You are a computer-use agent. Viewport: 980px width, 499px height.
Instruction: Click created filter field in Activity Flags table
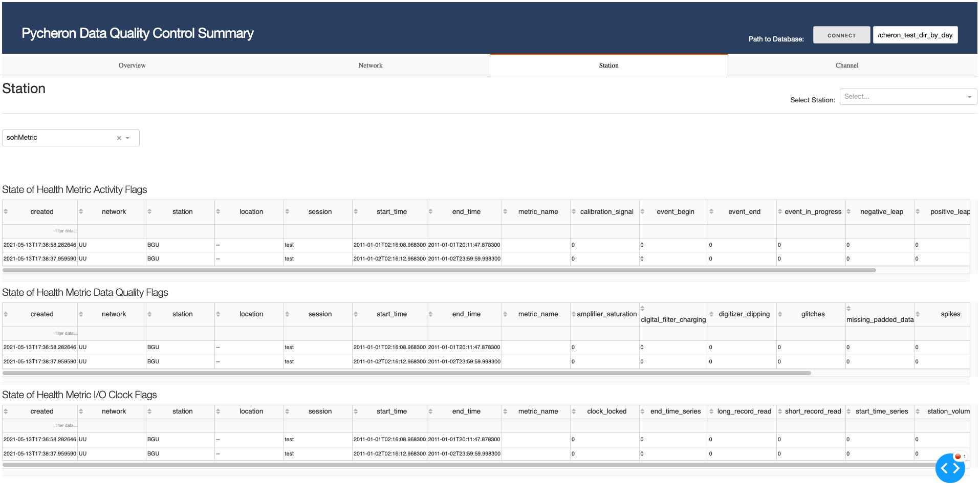40,231
